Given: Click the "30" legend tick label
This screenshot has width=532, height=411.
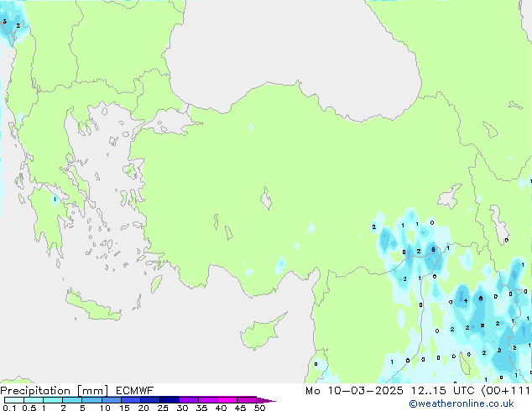Looking at the screenshot, I should 182,408.
